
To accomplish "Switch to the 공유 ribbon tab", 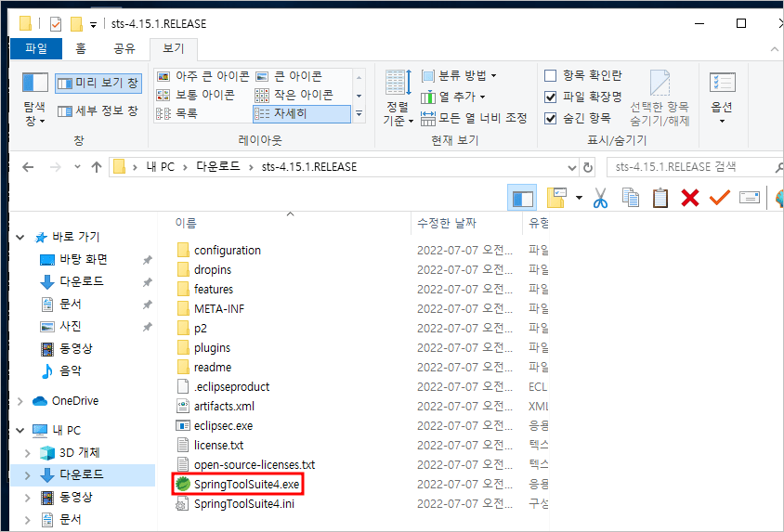I will [124, 49].
